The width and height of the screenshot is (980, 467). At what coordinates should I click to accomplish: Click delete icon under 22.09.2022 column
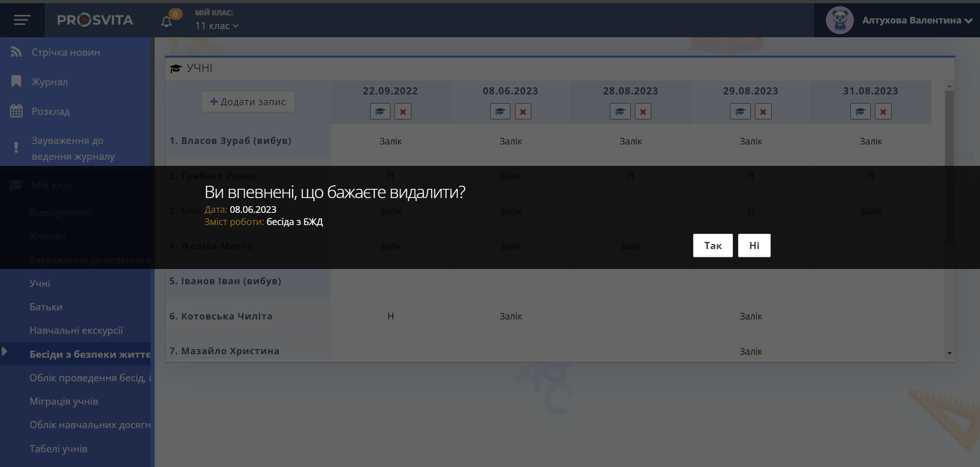[x=403, y=111]
